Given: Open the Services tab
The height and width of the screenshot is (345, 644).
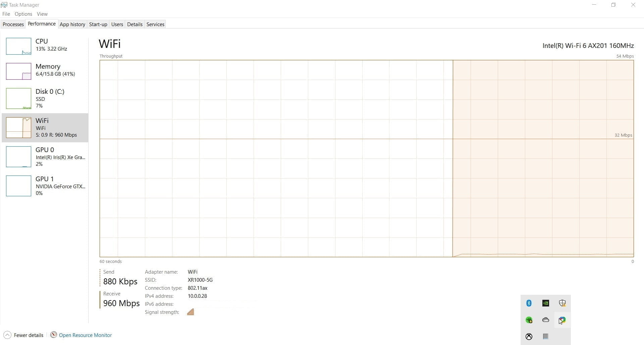Looking at the screenshot, I should [x=155, y=24].
